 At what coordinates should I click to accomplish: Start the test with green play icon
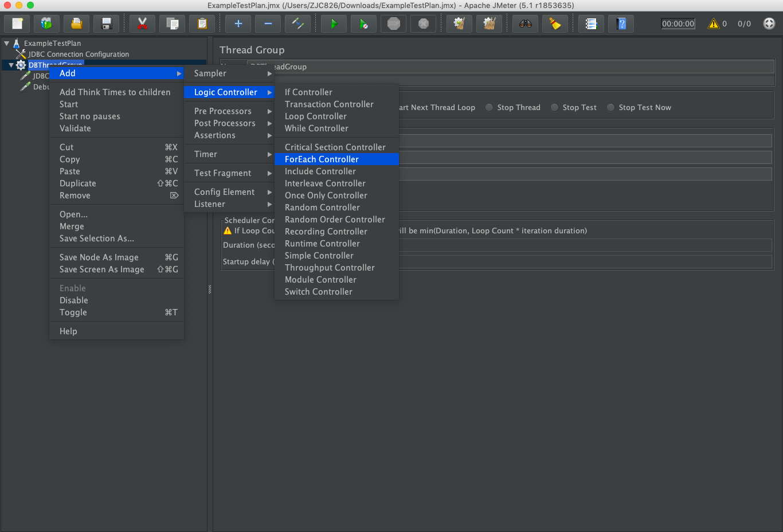[334, 24]
